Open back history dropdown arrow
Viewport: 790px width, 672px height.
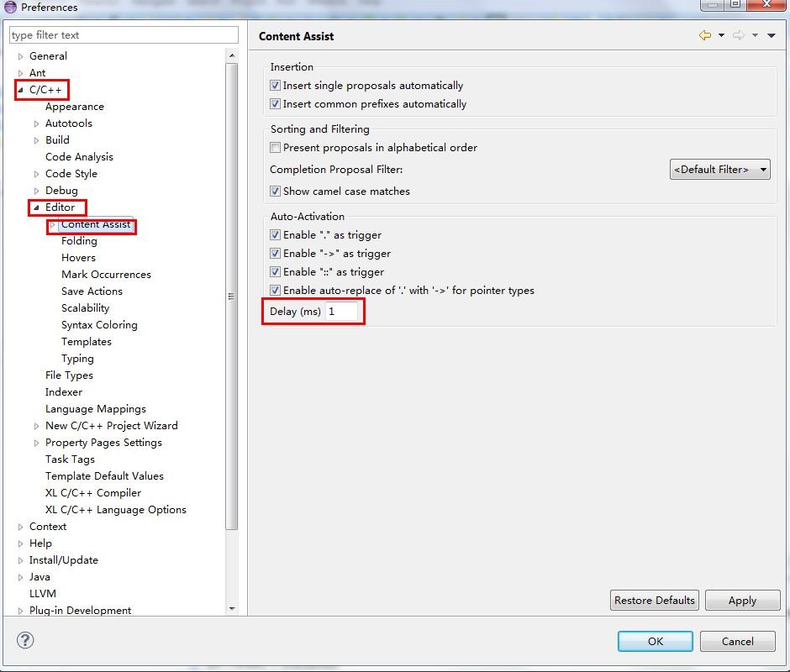721,35
